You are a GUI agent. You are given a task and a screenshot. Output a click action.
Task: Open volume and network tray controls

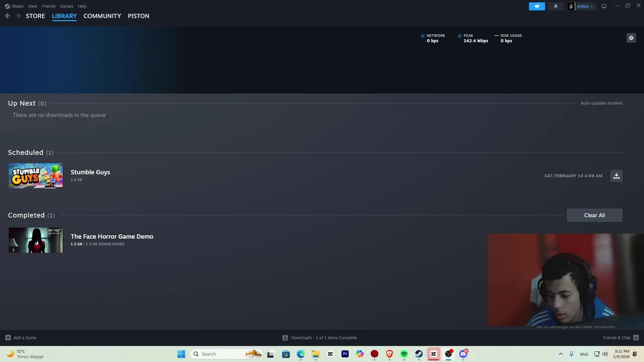(601, 354)
